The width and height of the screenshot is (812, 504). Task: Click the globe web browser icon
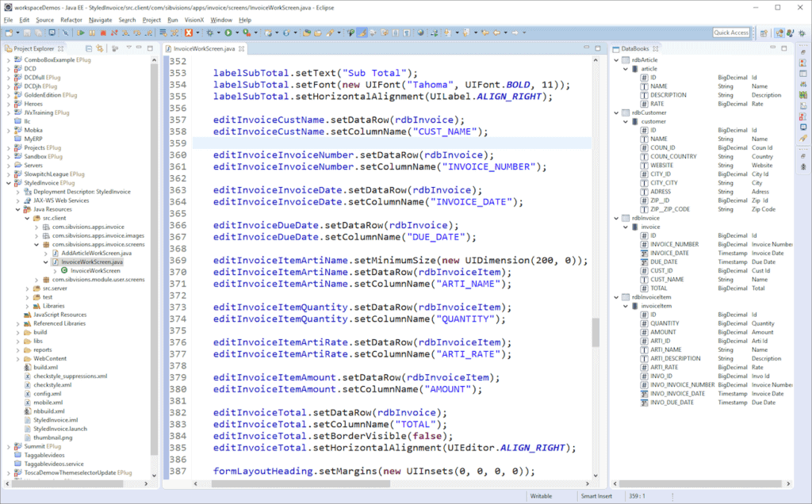(420, 32)
